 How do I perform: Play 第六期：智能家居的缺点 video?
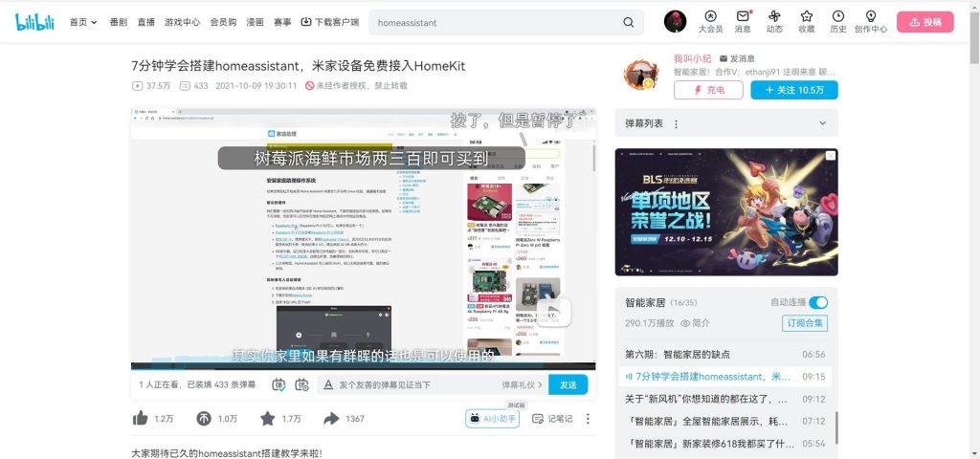pyautogui.click(x=725, y=354)
